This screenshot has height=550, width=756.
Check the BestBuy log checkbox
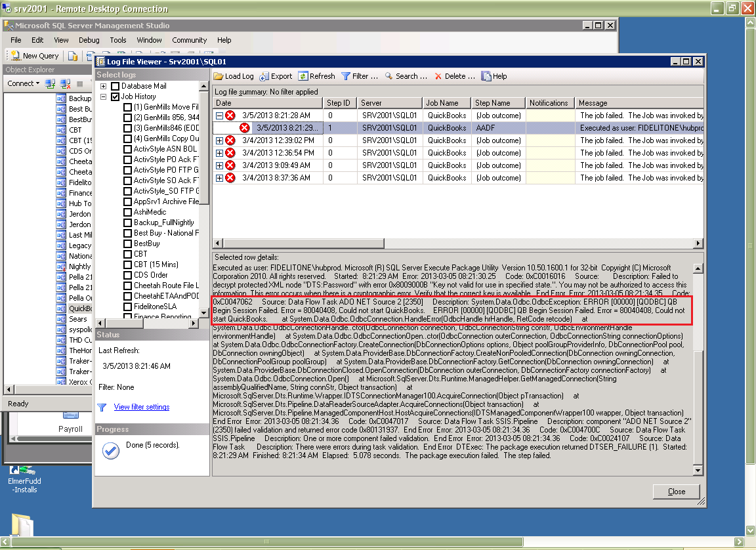(128, 244)
